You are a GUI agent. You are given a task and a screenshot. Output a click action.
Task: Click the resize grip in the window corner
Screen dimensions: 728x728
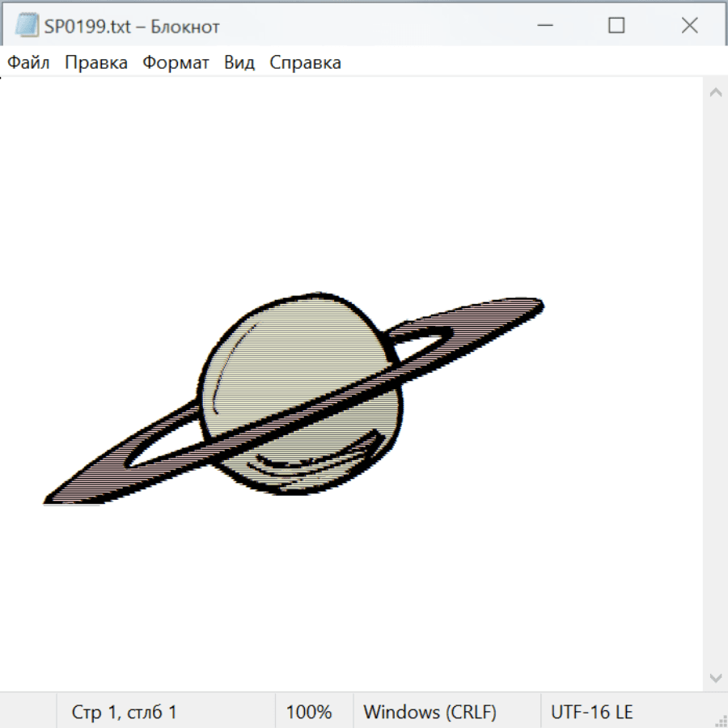pos(720,720)
